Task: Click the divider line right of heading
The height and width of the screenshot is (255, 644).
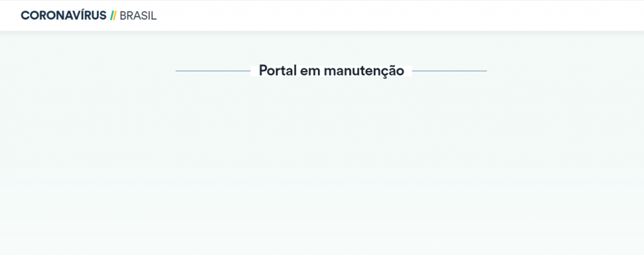Action: (449, 71)
